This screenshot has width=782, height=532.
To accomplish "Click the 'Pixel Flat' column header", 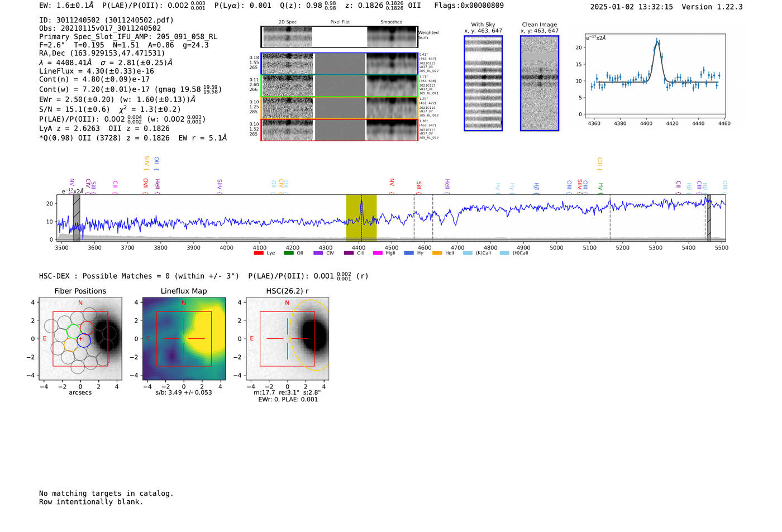I will [340, 22].
